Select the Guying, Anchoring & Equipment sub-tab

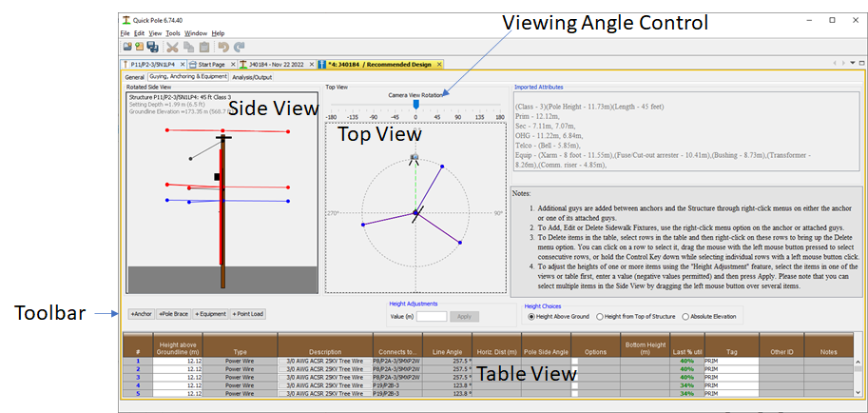click(x=187, y=76)
